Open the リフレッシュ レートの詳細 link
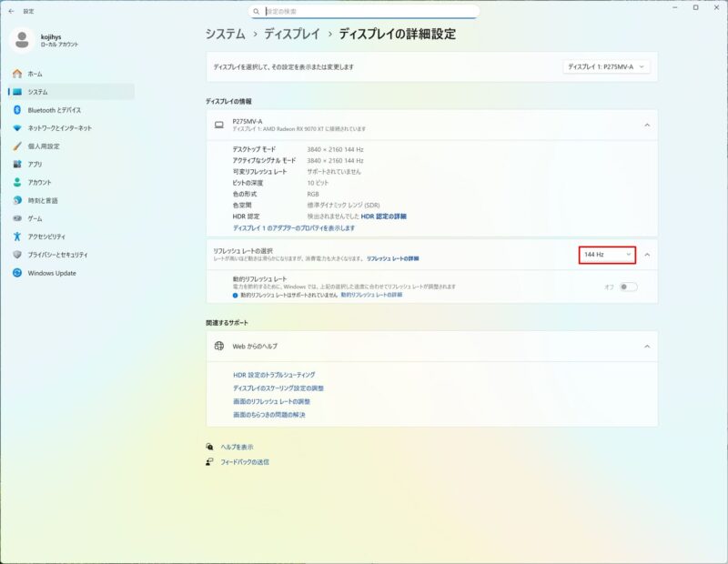 [x=393, y=258]
